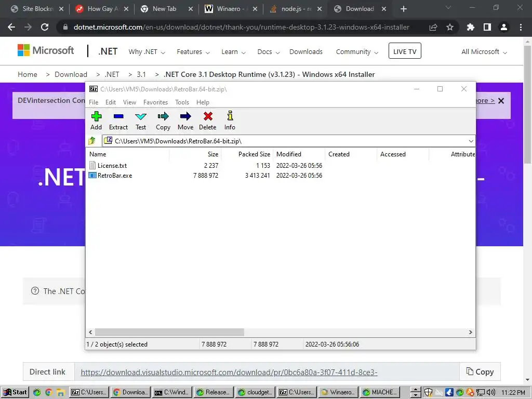Open the Help menu in 7-Zip
The image size is (532, 399).
[x=203, y=102]
